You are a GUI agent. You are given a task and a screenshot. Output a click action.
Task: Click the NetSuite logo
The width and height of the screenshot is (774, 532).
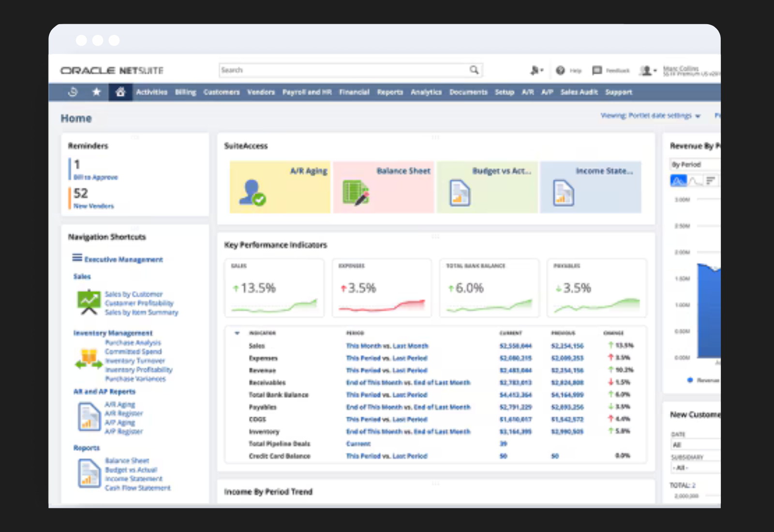point(112,71)
